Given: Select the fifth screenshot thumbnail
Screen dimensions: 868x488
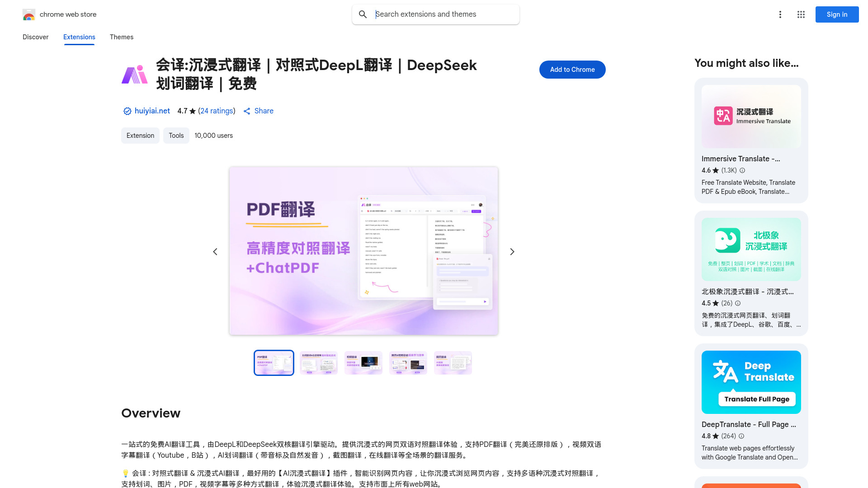Looking at the screenshot, I should tap(453, 363).
